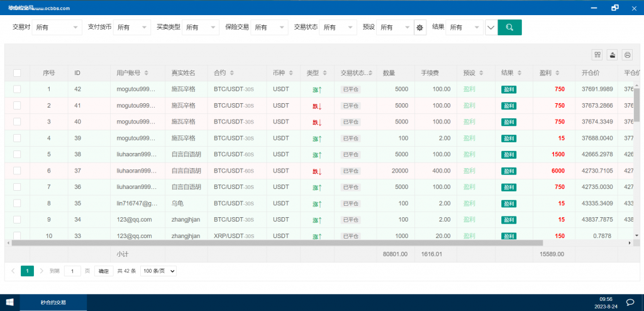
Task: Click subtotal quantity 80801.00
Action: coord(395,254)
